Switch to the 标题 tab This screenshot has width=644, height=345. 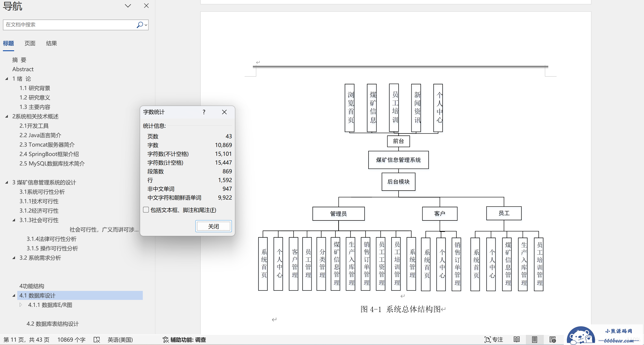9,43
